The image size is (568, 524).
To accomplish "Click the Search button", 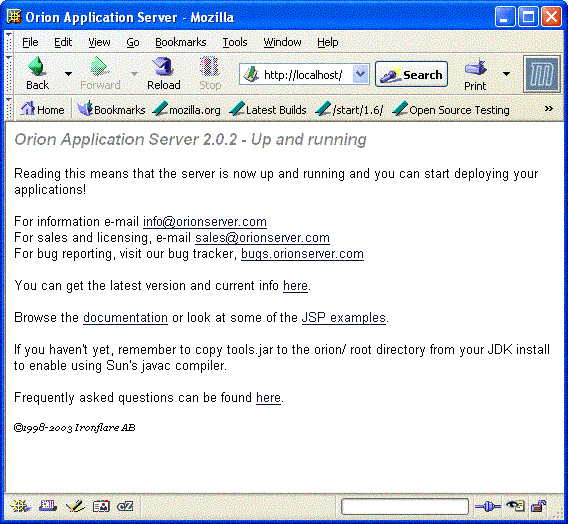I will [x=411, y=74].
